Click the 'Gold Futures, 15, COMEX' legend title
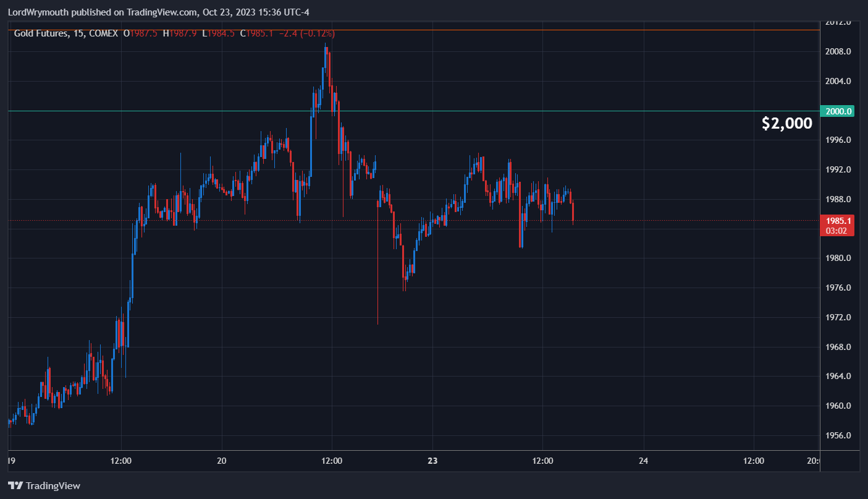The width and height of the screenshot is (868, 499). click(x=65, y=33)
